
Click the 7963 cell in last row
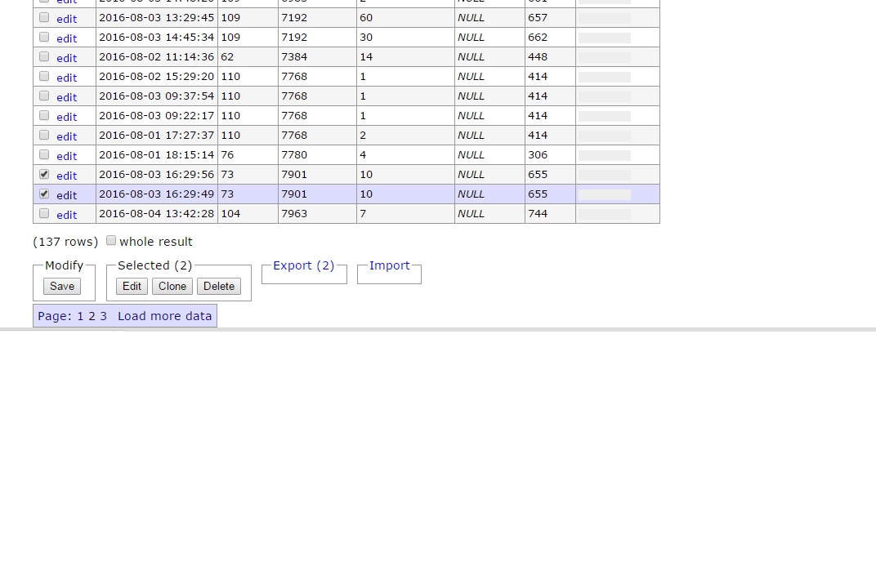[x=294, y=213]
